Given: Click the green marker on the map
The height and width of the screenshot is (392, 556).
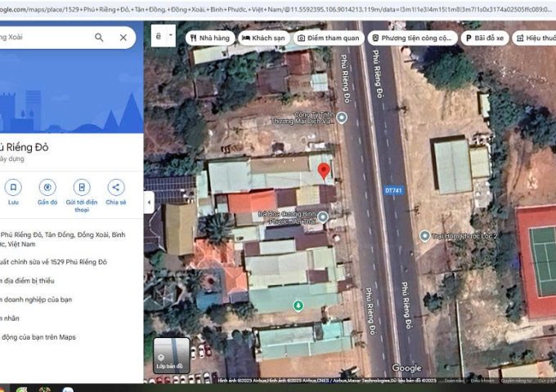Looking at the screenshot, I should (298, 305).
